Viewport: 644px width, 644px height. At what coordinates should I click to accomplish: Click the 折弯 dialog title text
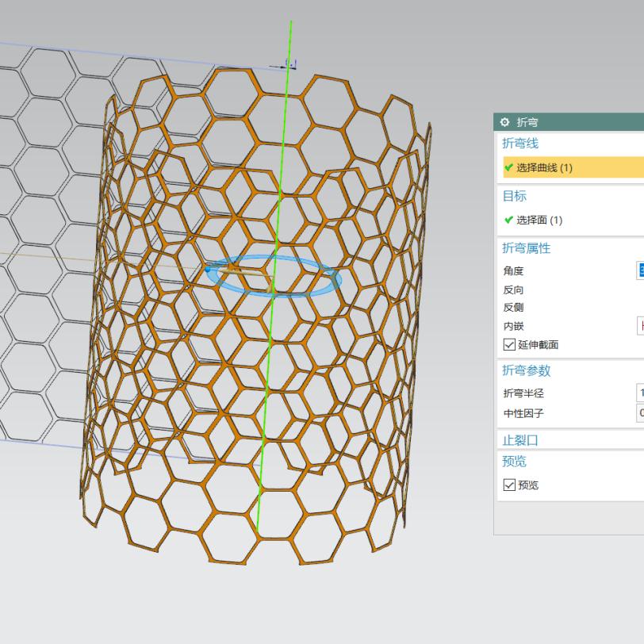tap(527, 122)
